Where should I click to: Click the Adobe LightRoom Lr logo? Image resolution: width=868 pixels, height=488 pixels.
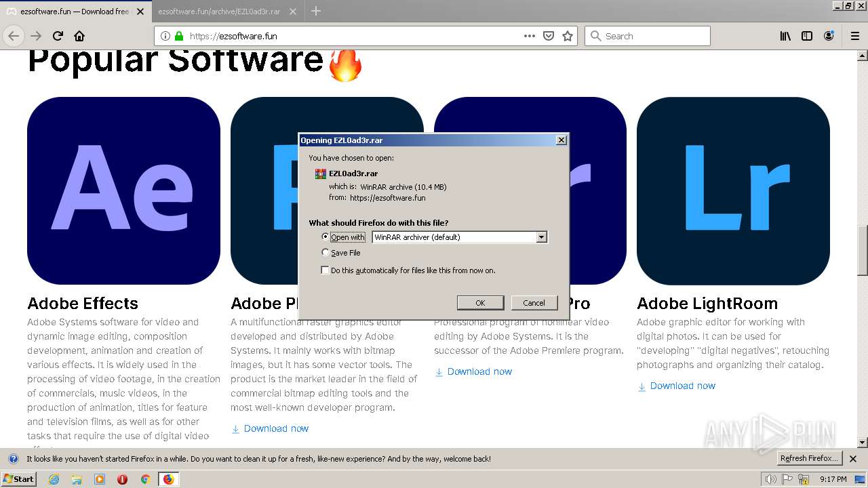point(733,190)
